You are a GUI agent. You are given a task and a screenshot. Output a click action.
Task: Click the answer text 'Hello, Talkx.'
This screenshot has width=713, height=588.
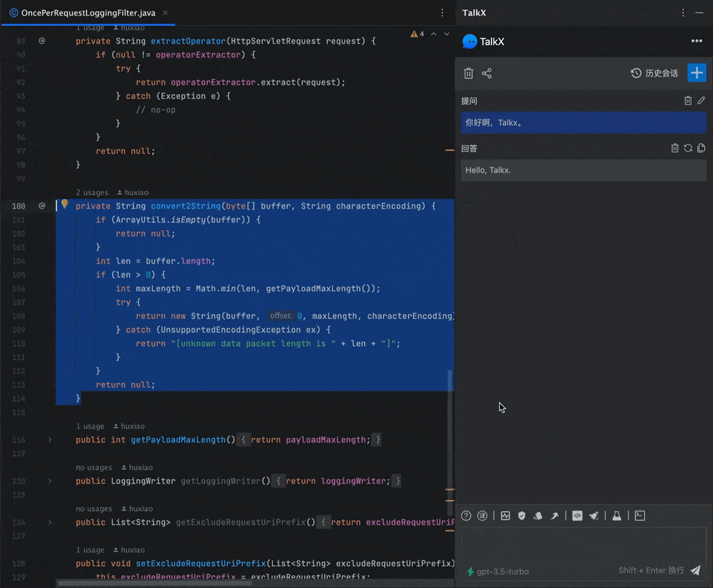pos(488,170)
